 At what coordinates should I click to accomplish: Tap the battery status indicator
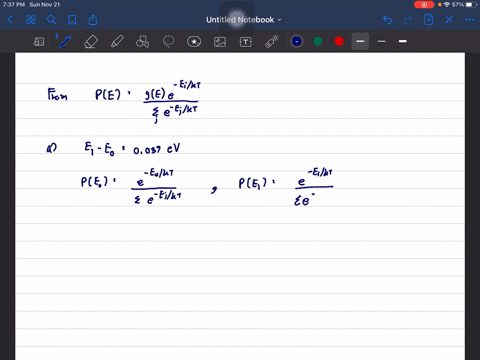coord(471,5)
